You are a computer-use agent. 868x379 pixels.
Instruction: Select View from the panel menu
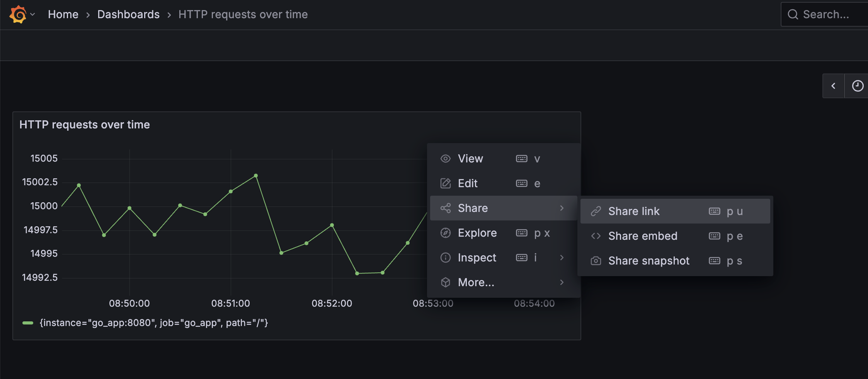[470, 159]
